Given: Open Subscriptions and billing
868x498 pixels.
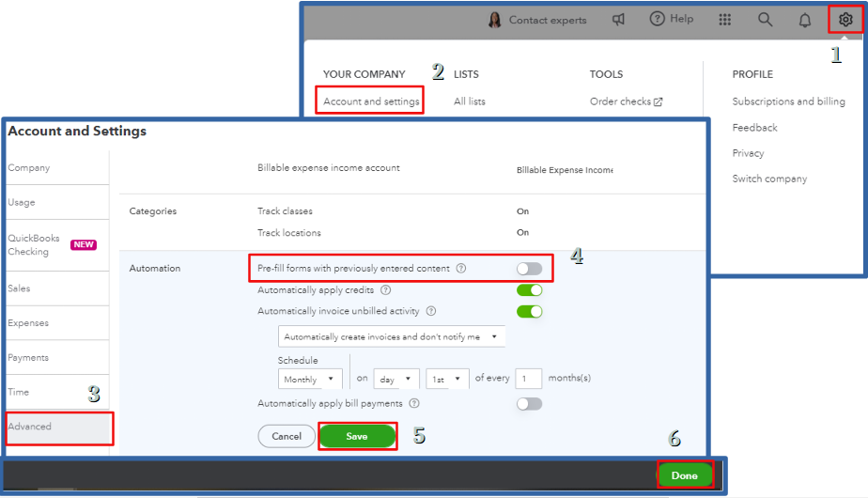Looking at the screenshot, I should click(x=788, y=101).
